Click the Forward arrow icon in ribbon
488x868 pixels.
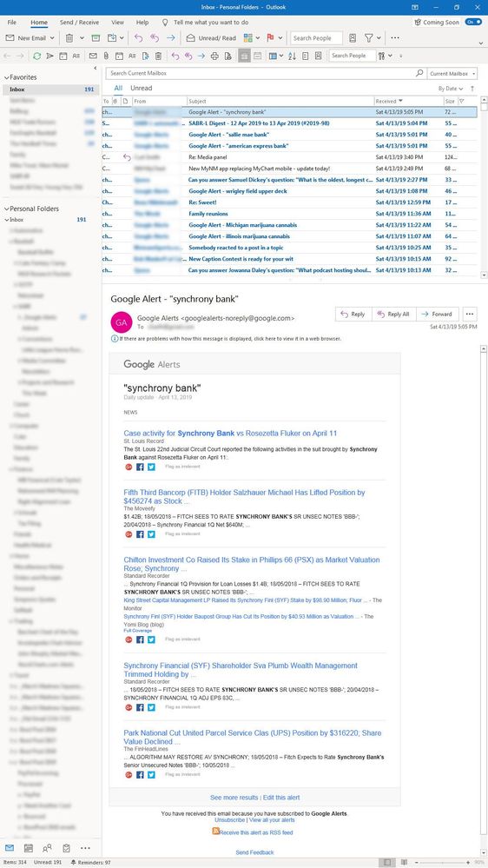tap(170, 38)
